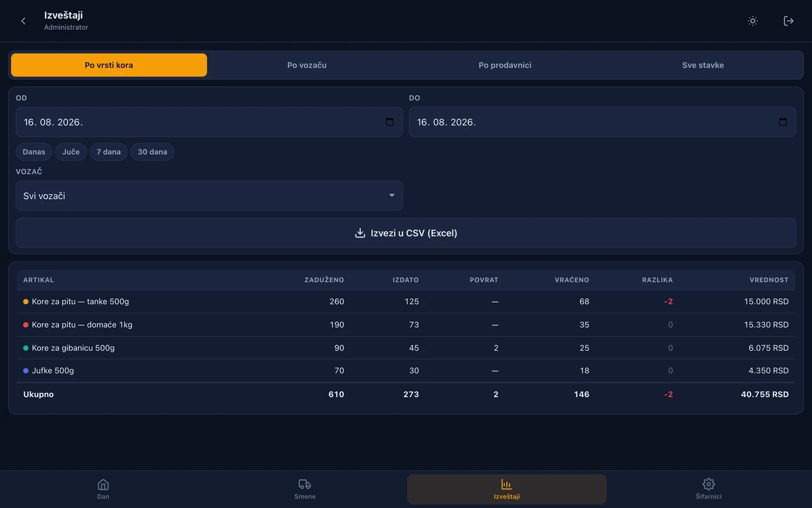Switch to the Po vozaču tab
The height and width of the screenshot is (508, 812).
(307, 65)
